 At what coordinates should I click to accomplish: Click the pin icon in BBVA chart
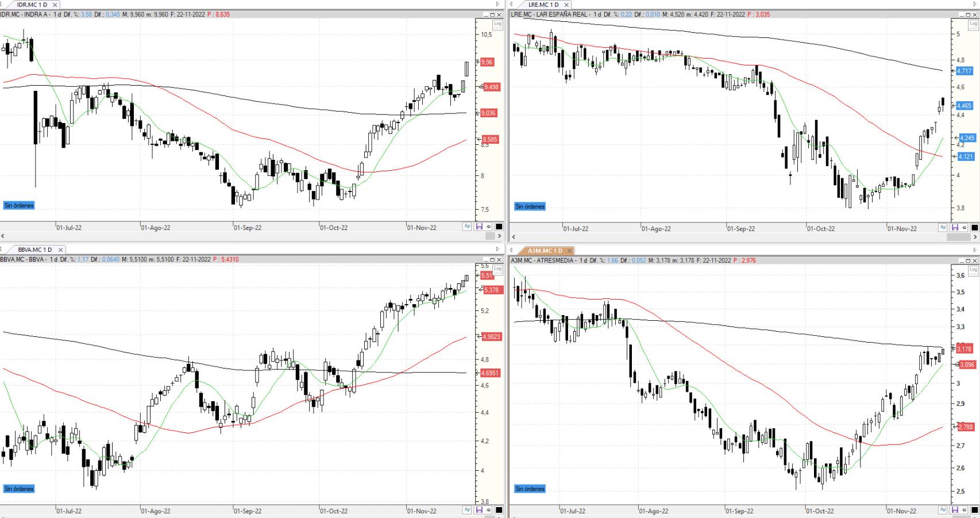[x=488, y=510]
